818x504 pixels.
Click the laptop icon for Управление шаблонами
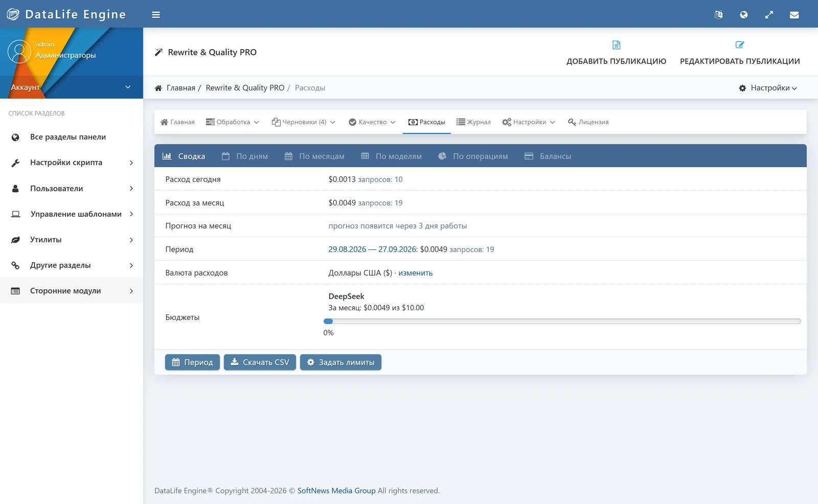pyautogui.click(x=16, y=214)
